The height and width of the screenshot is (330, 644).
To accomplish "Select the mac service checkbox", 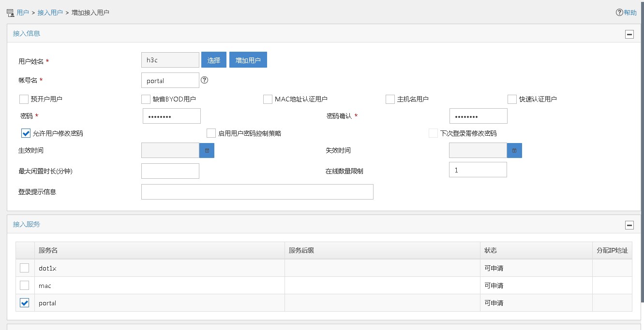I will (x=24, y=285).
